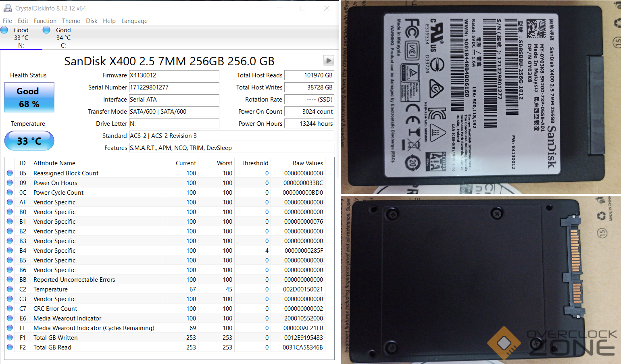Open the Function menu
Screen dimensions: 621x364
point(45,21)
